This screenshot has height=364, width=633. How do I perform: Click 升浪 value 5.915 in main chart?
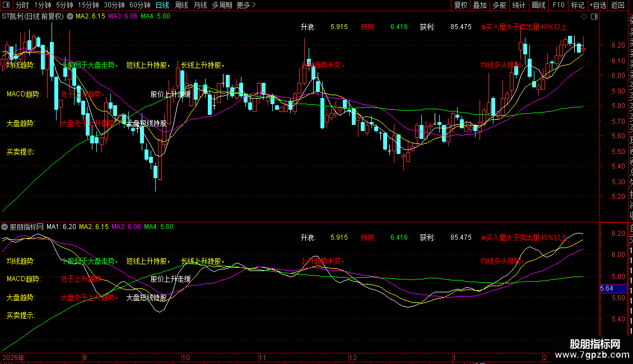click(339, 27)
